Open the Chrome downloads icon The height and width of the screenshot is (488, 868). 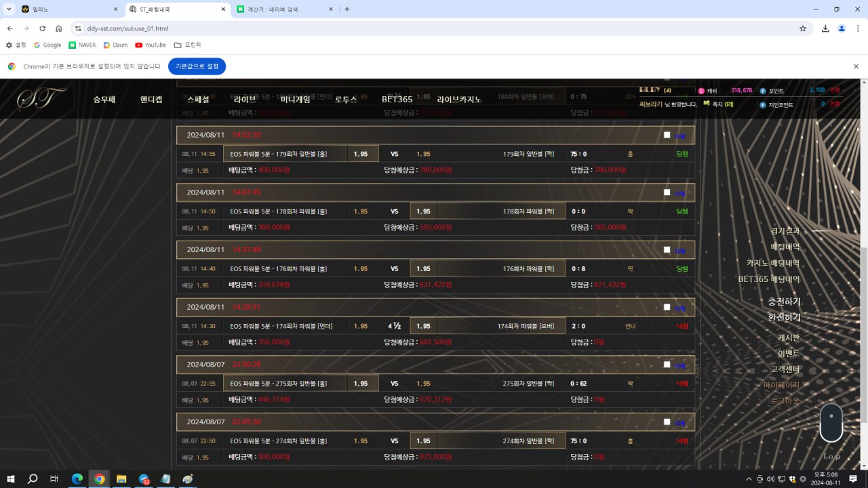[825, 28]
